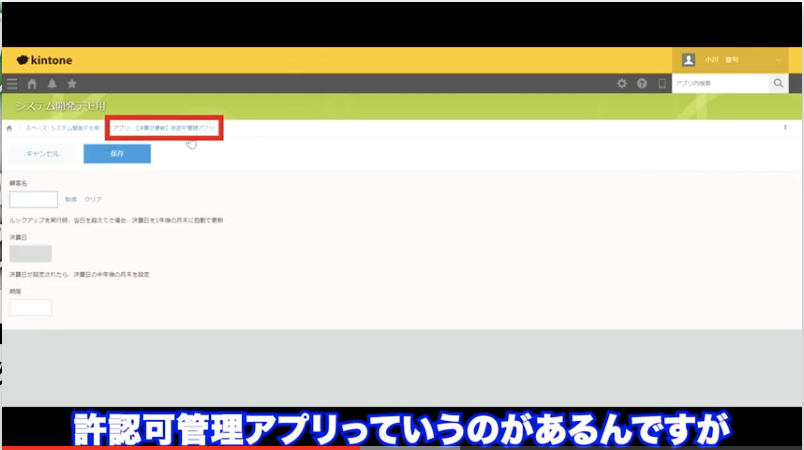Open the hamburger menu icon
Viewport: 804px width, 450px height.
[x=12, y=84]
